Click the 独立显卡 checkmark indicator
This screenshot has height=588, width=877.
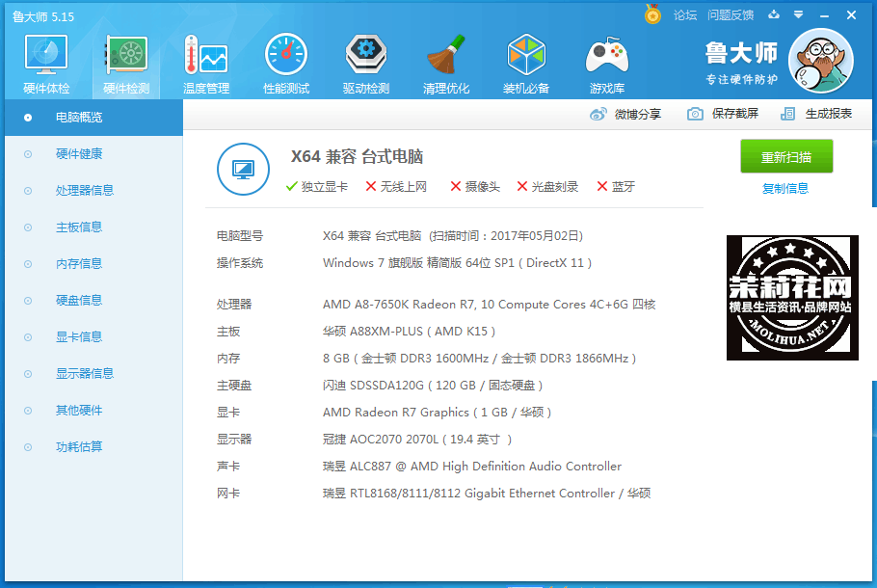(316, 187)
